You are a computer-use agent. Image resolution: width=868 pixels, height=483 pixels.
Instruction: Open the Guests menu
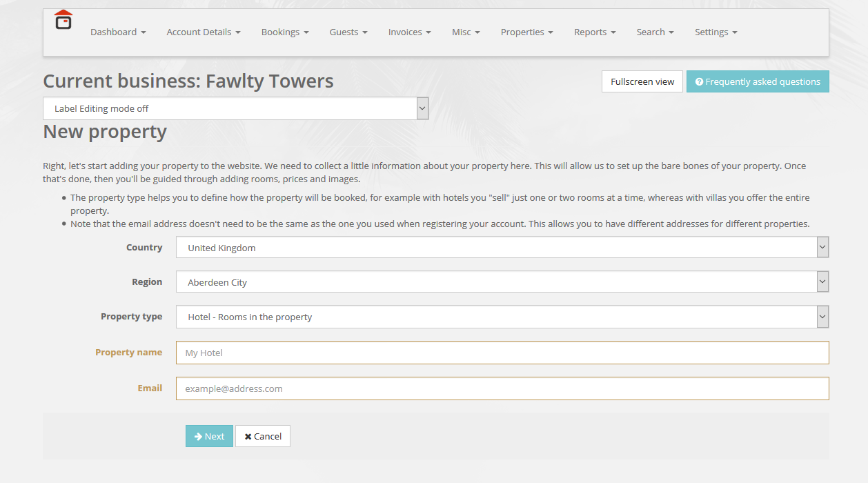pyautogui.click(x=348, y=32)
